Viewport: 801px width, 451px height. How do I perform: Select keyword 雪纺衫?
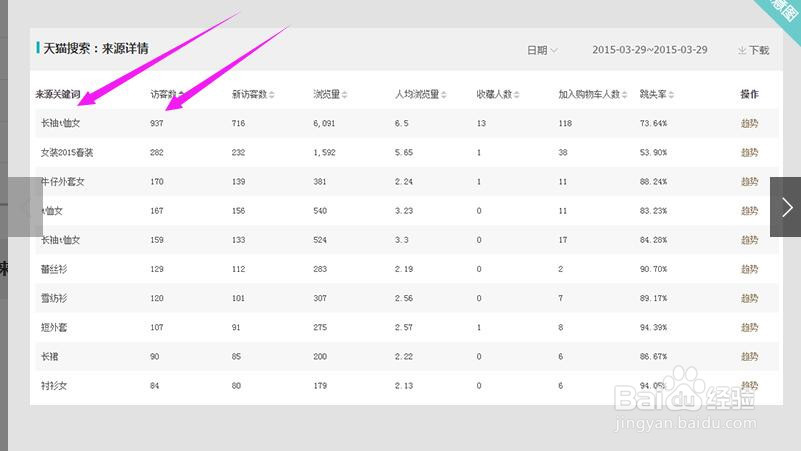[54, 298]
